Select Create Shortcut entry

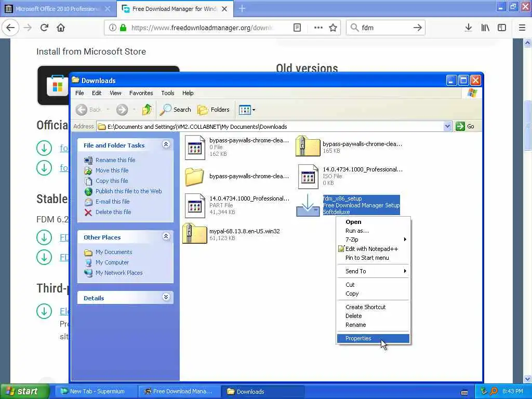coord(373,307)
